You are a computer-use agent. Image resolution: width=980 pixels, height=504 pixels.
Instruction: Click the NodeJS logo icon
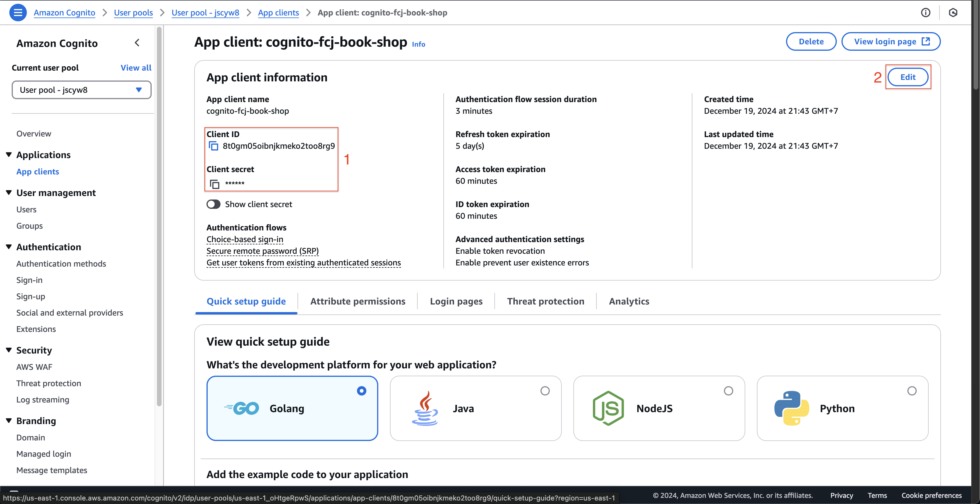pyautogui.click(x=608, y=409)
